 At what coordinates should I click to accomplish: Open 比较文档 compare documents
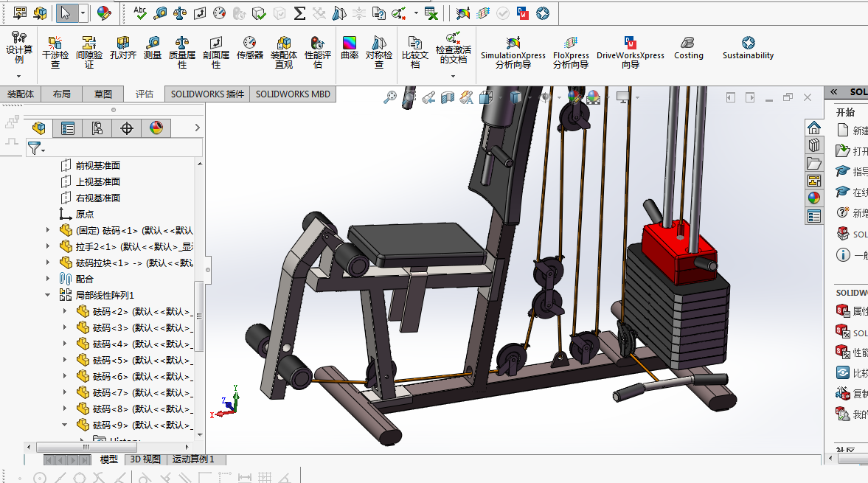coord(415,52)
